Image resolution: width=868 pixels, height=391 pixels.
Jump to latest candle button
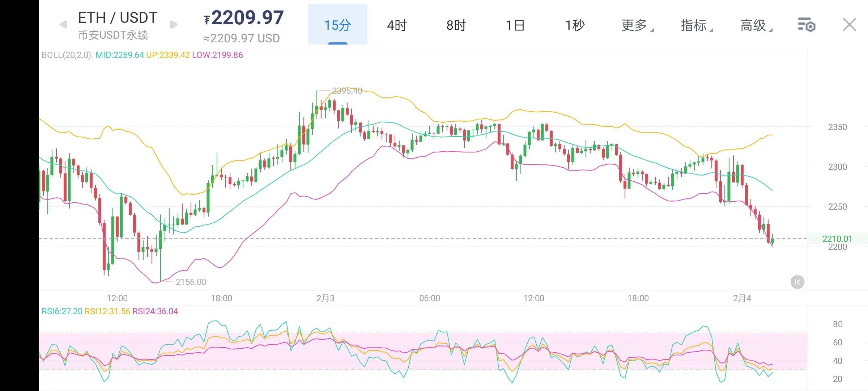(x=797, y=282)
